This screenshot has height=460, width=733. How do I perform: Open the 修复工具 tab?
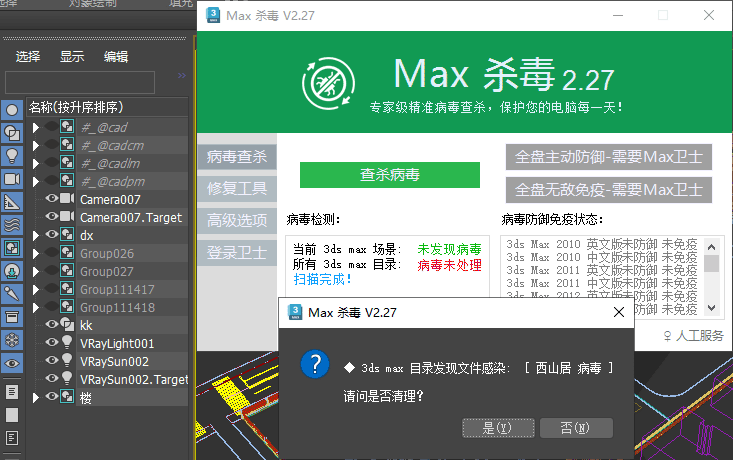(237, 188)
